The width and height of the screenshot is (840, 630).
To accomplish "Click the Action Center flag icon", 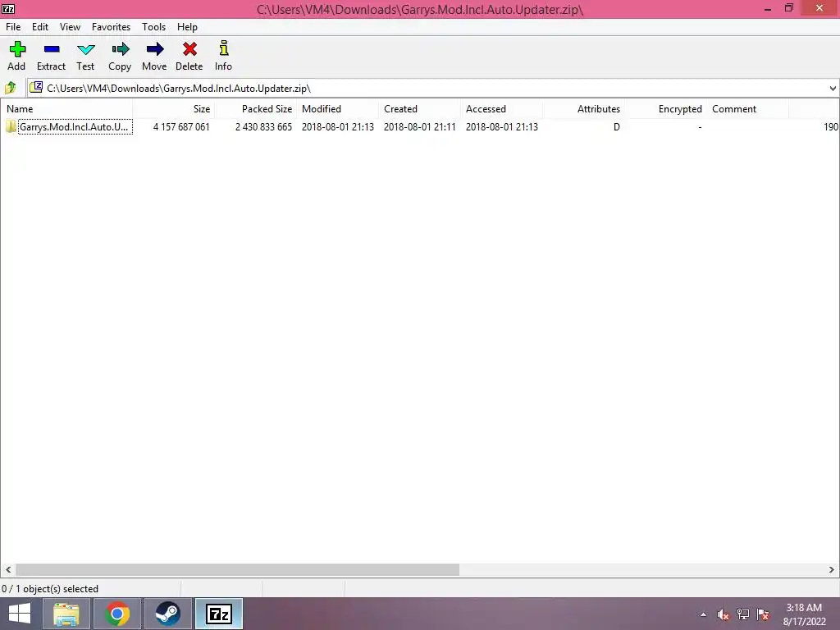I will pos(763,614).
